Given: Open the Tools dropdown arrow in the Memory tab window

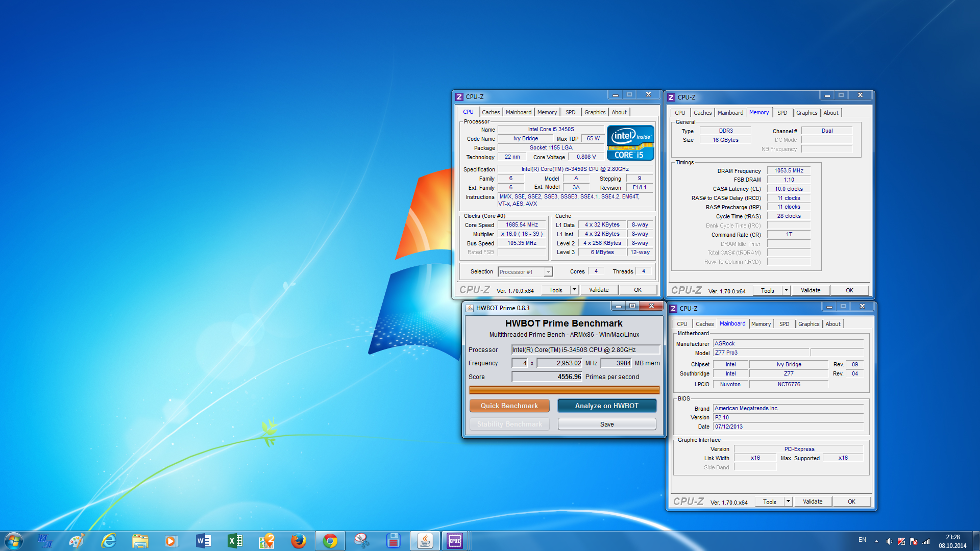Looking at the screenshot, I should 786,290.
